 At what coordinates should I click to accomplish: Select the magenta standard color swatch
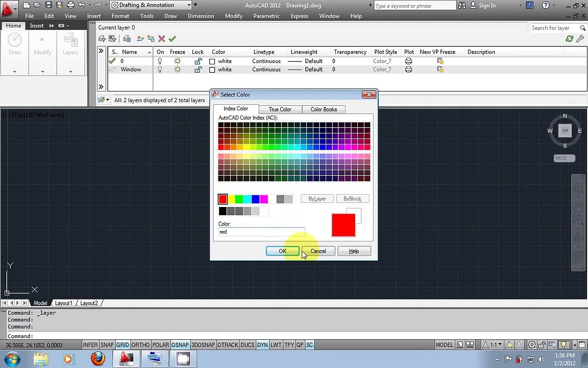click(x=263, y=199)
